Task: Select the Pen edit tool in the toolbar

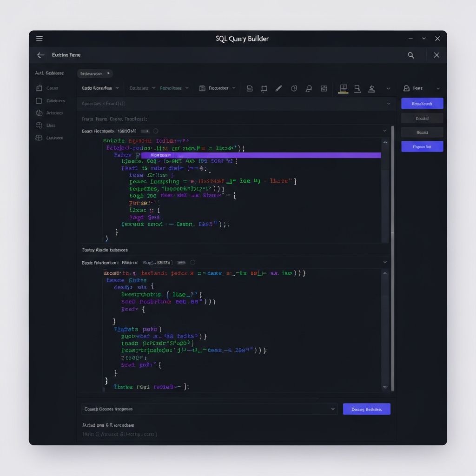Action: pos(279,88)
